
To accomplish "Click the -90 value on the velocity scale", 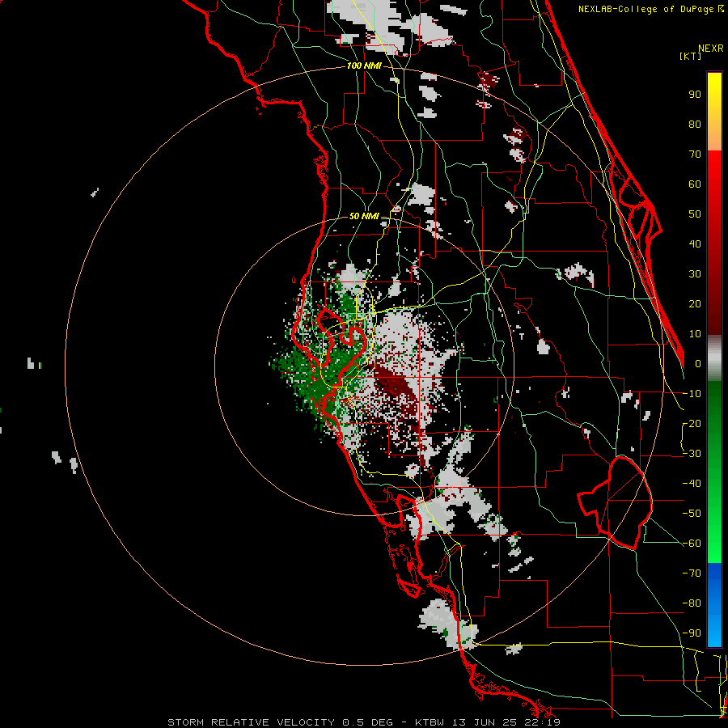I will [x=692, y=633].
